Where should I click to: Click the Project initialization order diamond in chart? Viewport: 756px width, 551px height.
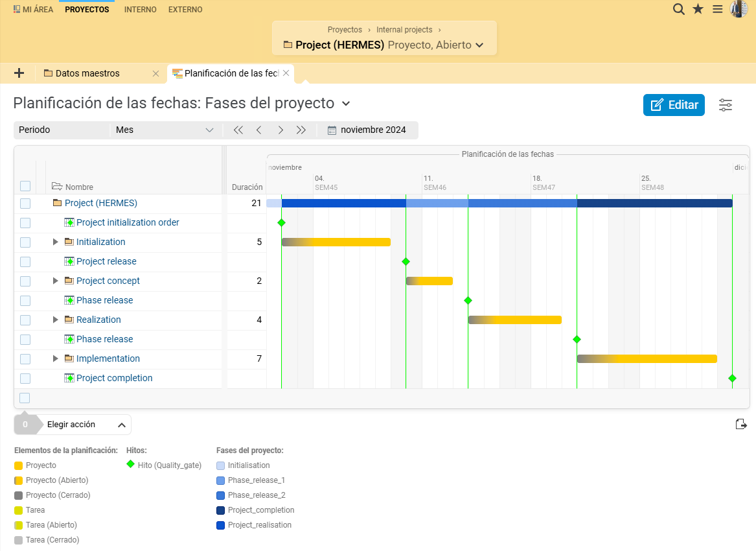[282, 222]
